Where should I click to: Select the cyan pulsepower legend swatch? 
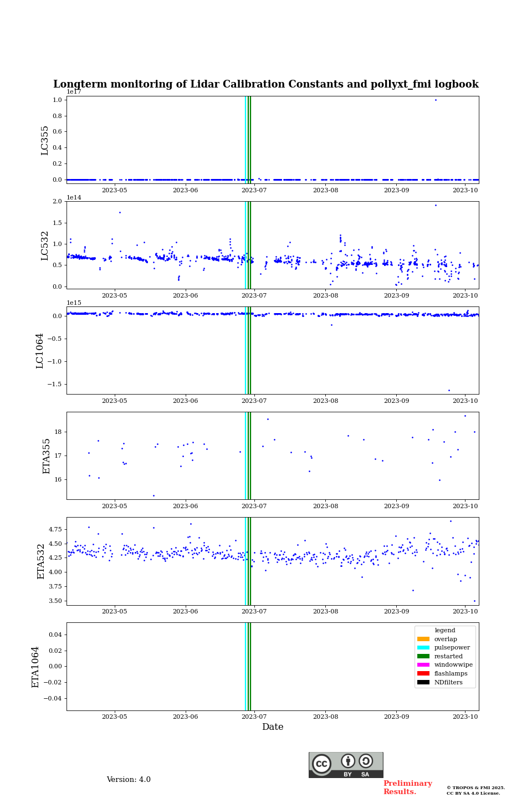[x=423, y=648]
